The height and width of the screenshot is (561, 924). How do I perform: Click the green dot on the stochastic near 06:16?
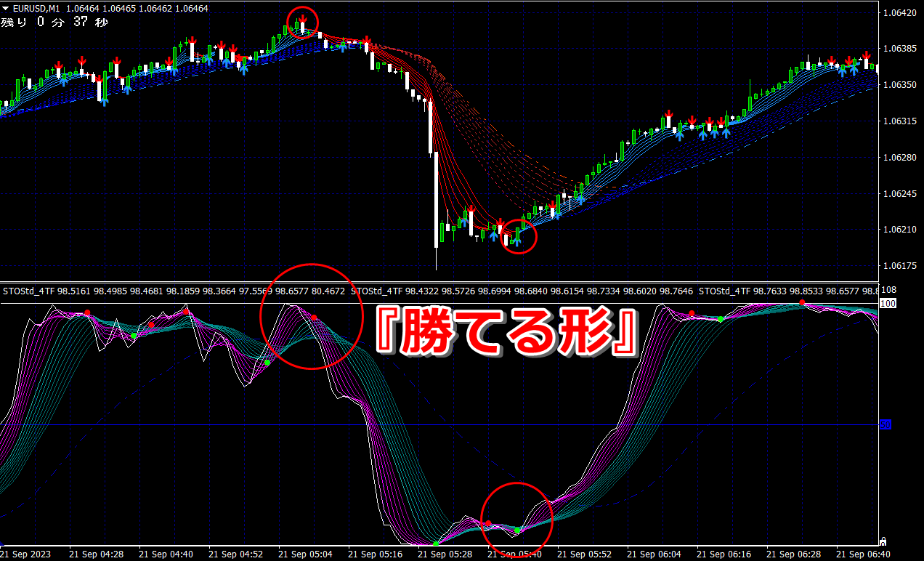(x=721, y=319)
